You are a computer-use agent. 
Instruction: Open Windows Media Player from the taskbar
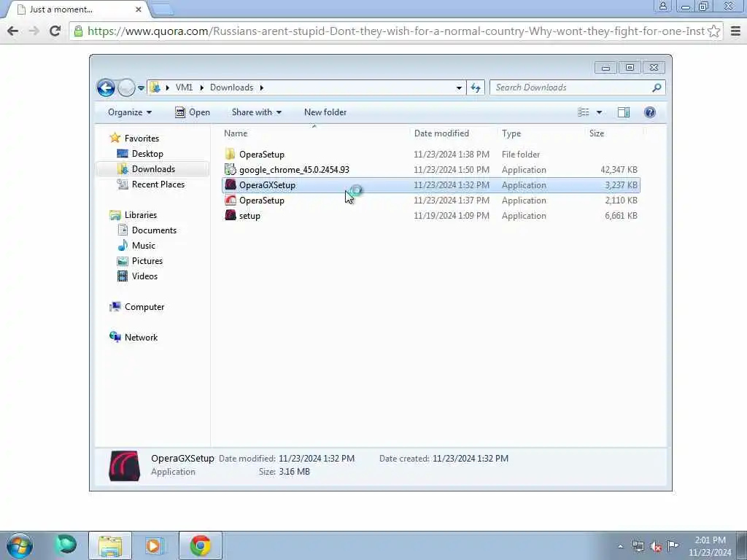(154, 545)
